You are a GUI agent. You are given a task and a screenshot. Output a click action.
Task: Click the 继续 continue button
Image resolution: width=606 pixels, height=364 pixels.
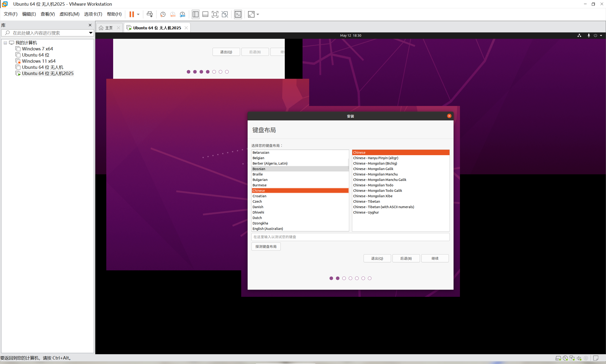(435, 258)
